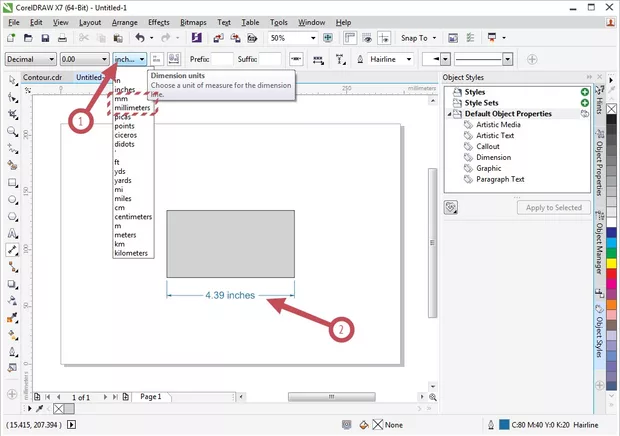This screenshot has height=436, width=620.
Task: Select the Ellipse tool in toolbox
Action: click(11, 199)
